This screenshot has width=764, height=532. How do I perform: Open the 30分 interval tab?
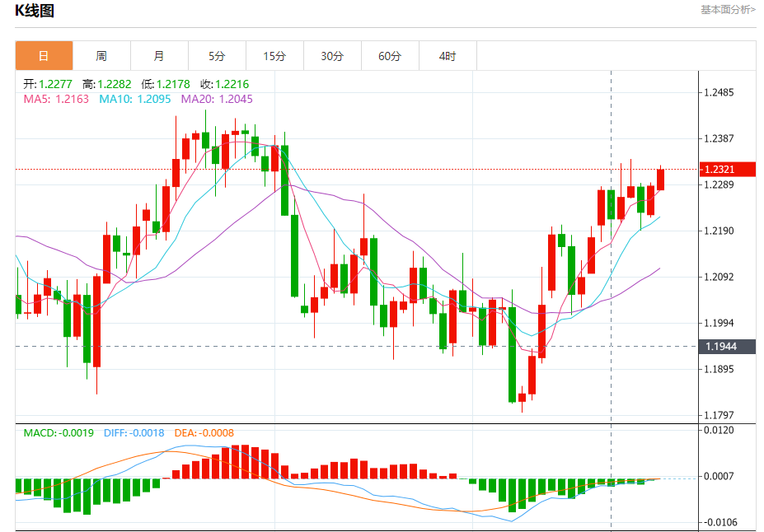(x=332, y=56)
